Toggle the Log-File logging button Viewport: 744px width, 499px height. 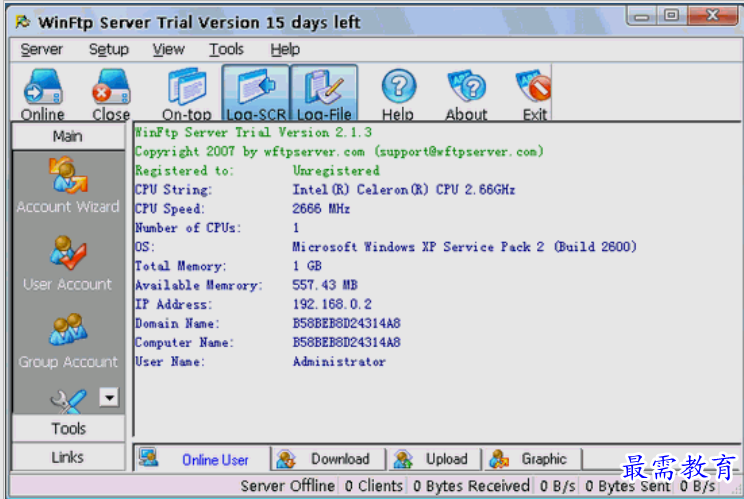(x=324, y=93)
